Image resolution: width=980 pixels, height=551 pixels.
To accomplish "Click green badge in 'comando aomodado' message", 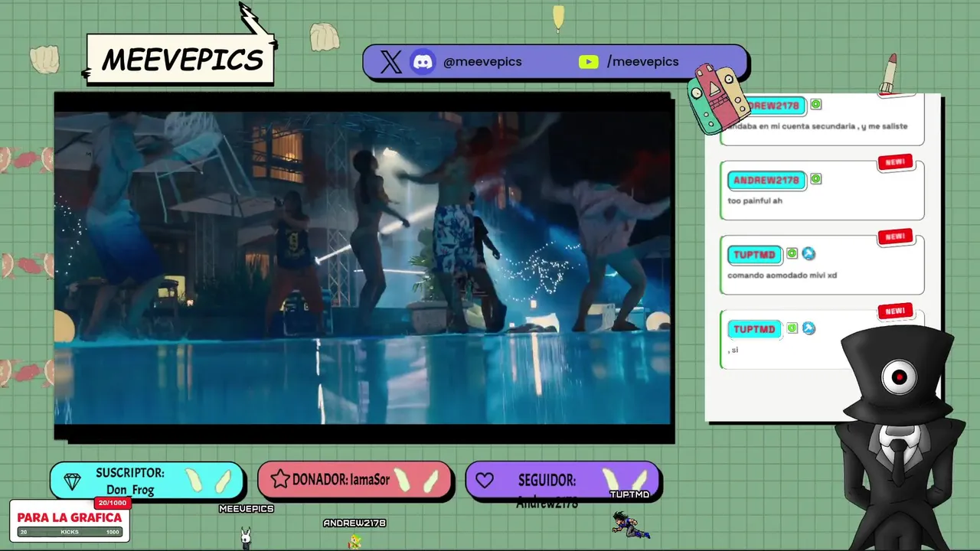I will 792,253.
